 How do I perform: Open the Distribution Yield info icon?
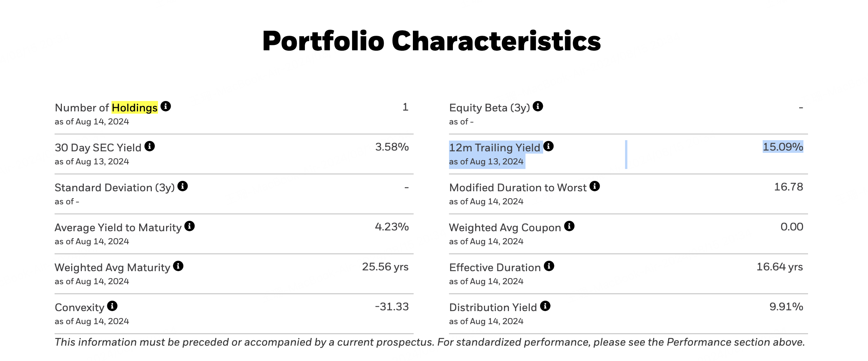point(545,306)
